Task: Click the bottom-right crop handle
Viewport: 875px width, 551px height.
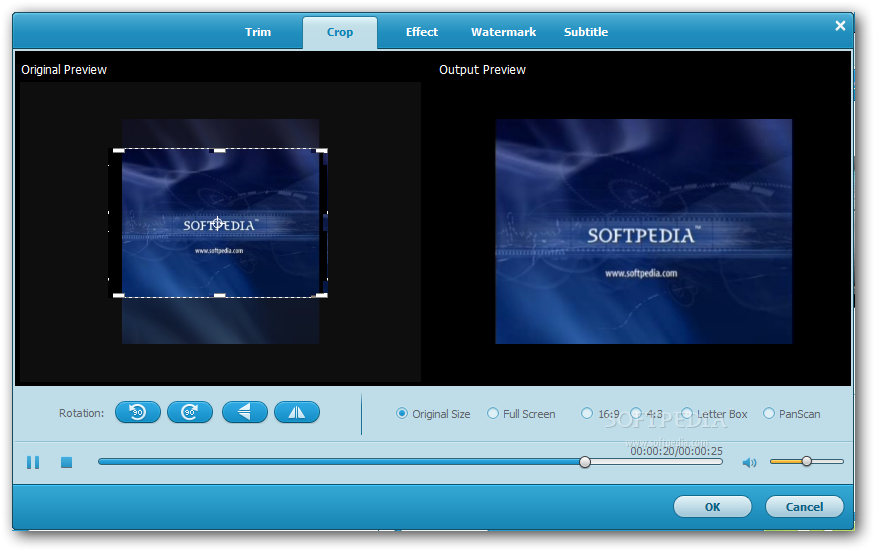Action: [x=322, y=295]
